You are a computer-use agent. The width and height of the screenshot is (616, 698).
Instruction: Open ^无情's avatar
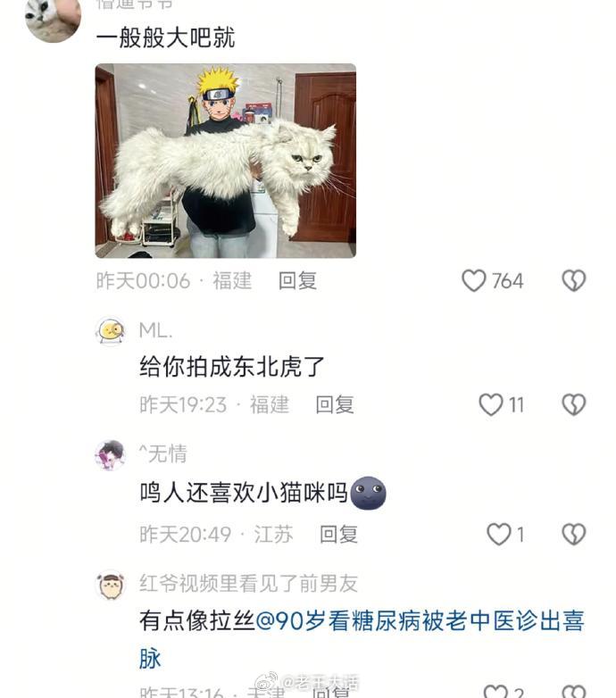pos(111,455)
